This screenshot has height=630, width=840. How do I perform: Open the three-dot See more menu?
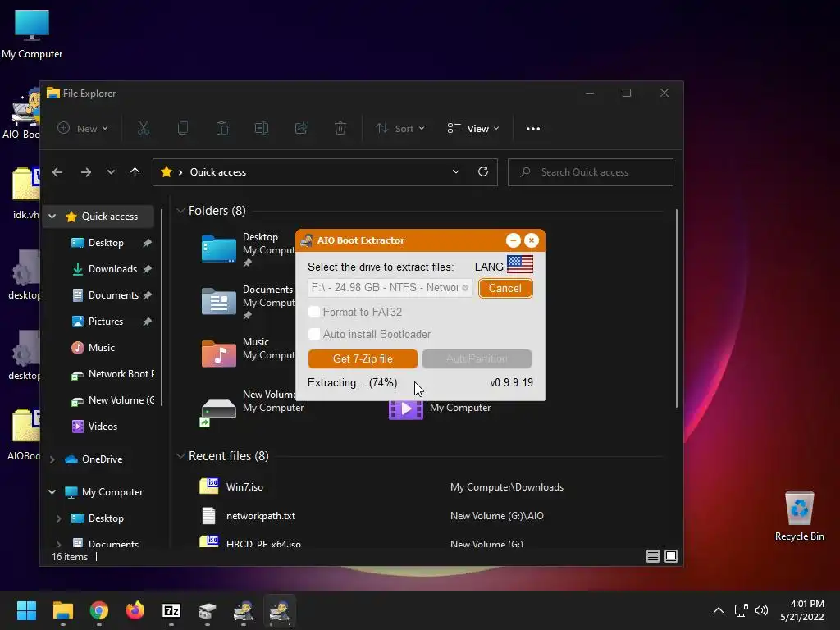(x=533, y=129)
